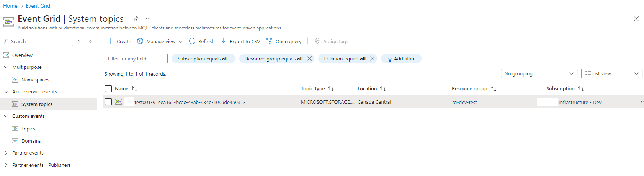Open the test001-91eea165 system topic link
Viewport: 644px width, 176px height.
tap(190, 102)
